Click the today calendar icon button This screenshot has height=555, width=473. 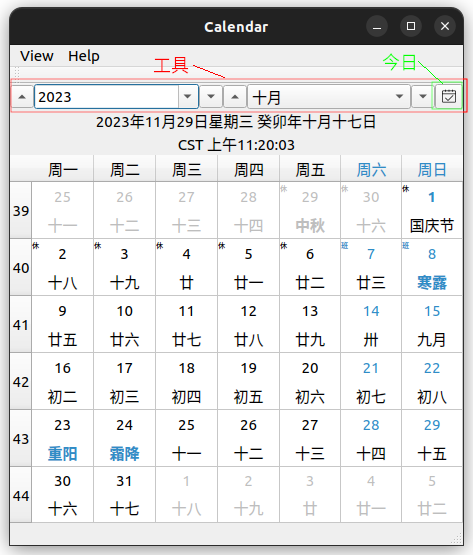click(x=449, y=96)
